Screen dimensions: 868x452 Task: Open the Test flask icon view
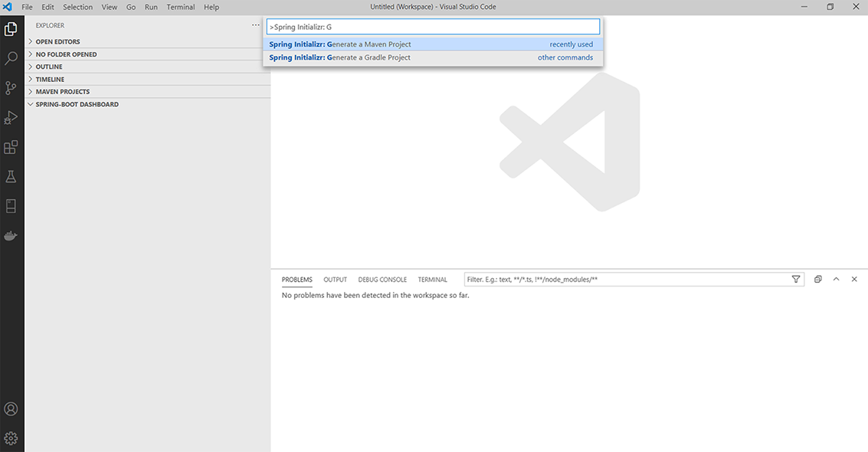(11, 176)
